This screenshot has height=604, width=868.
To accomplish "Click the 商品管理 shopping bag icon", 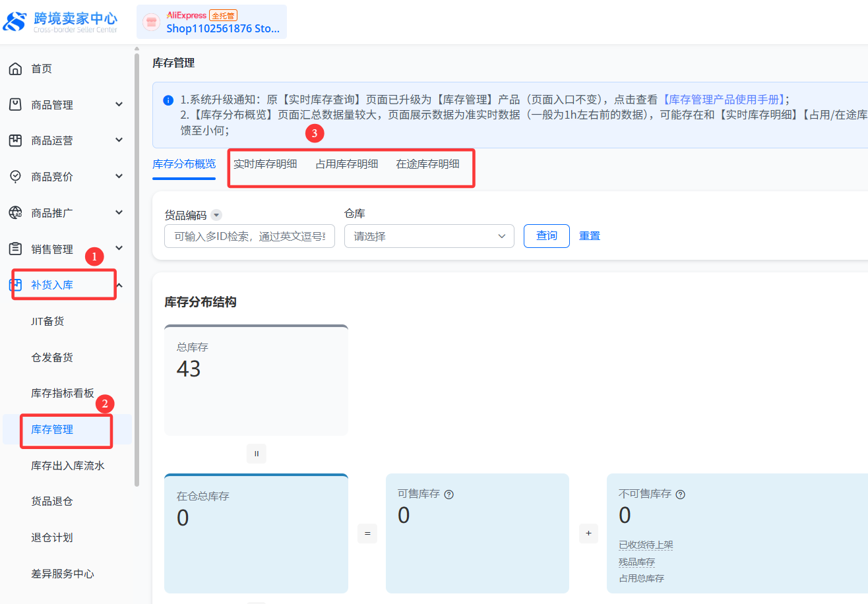I will coord(15,105).
